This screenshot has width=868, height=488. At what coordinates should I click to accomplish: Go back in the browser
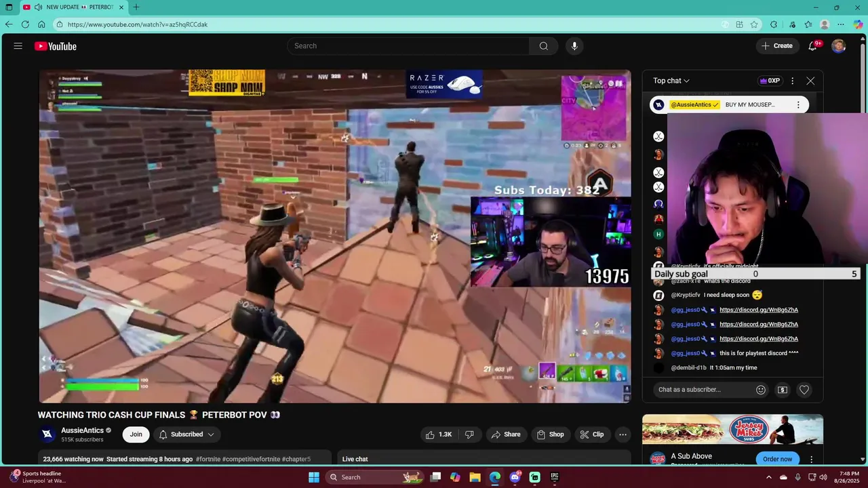9,24
